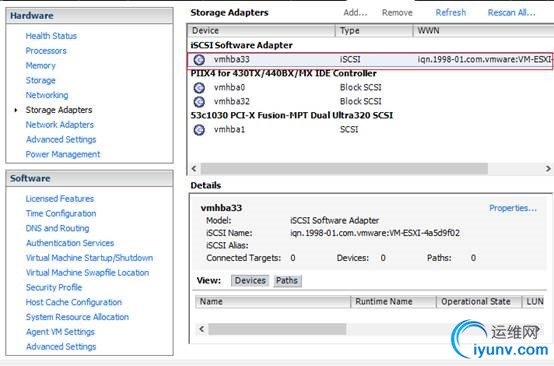Click the WWN value for vmhba33
This screenshot has width=554, height=366.
pos(485,60)
